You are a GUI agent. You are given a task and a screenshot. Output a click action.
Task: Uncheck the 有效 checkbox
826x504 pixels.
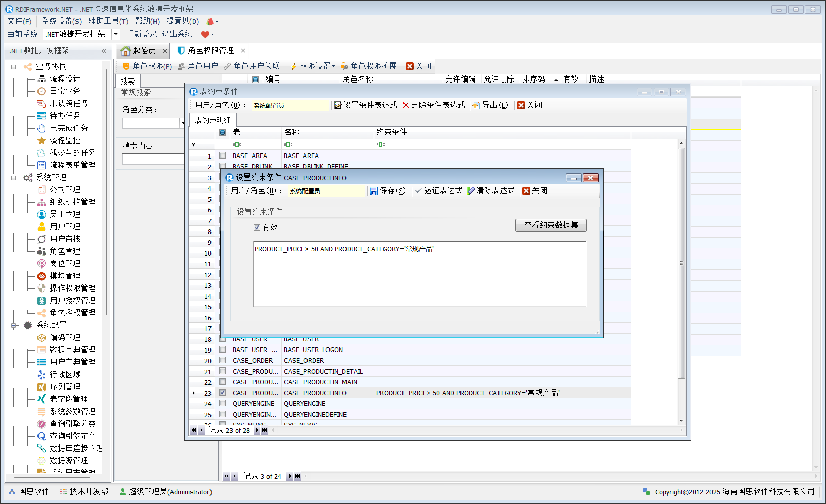click(257, 227)
